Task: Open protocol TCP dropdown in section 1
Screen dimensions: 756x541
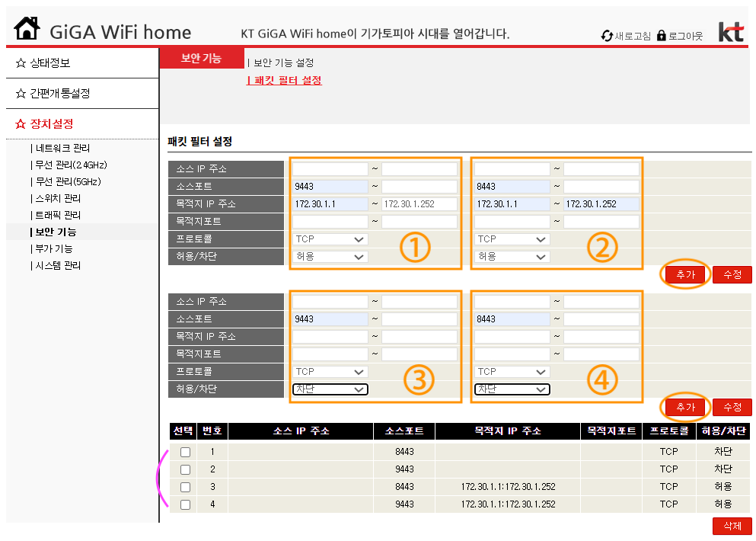Action: [x=330, y=239]
